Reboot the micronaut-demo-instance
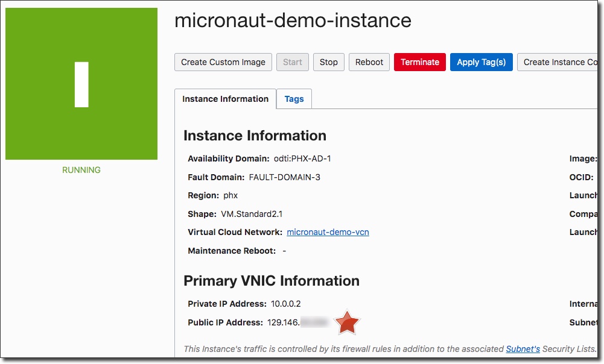The image size is (604, 364). click(x=369, y=62)
